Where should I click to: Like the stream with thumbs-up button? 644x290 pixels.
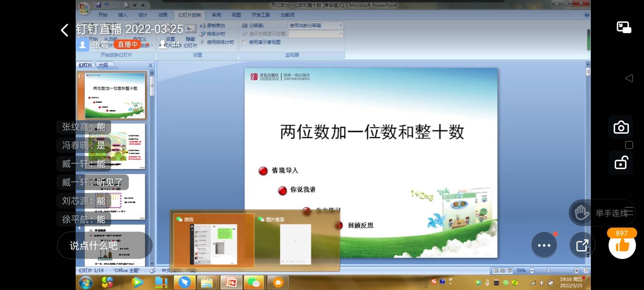[622, 245]
